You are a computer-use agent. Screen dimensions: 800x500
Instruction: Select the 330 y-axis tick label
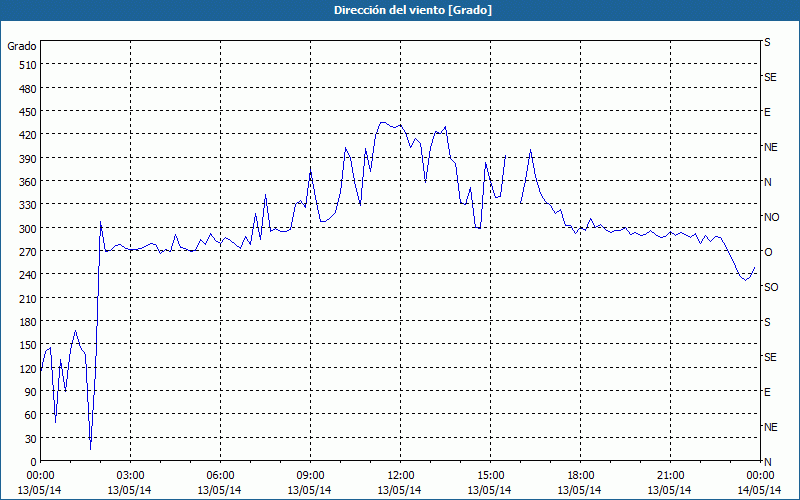pyautogui.click(x=28, y=205)
